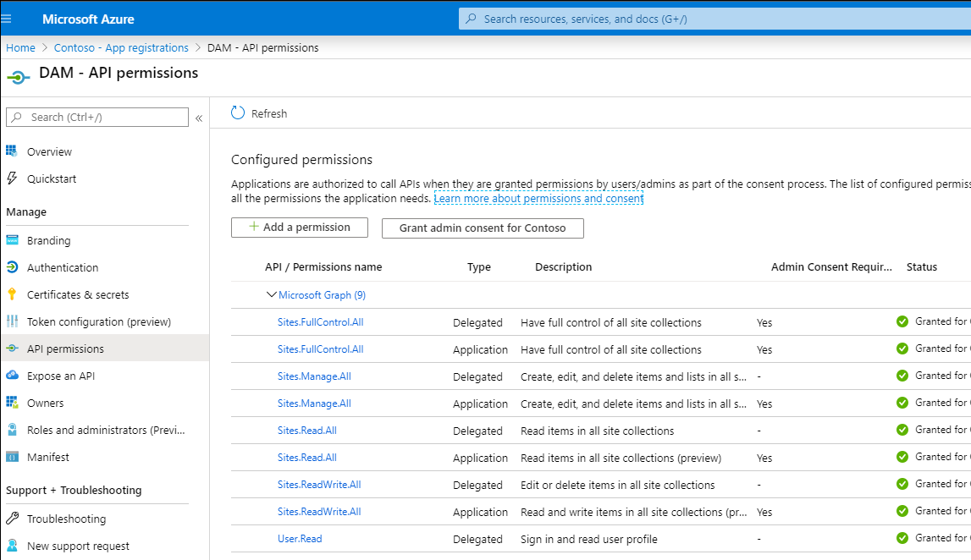Open delegated Sites.Manage.All permission
Screen dimensions: 971x560
[x=314, y=376]
